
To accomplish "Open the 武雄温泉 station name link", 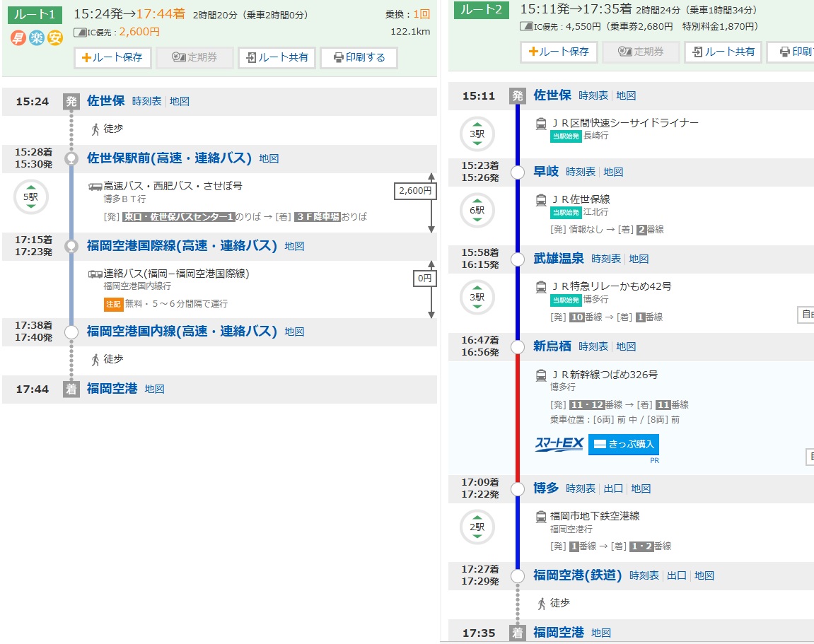I will click(559, 259).
